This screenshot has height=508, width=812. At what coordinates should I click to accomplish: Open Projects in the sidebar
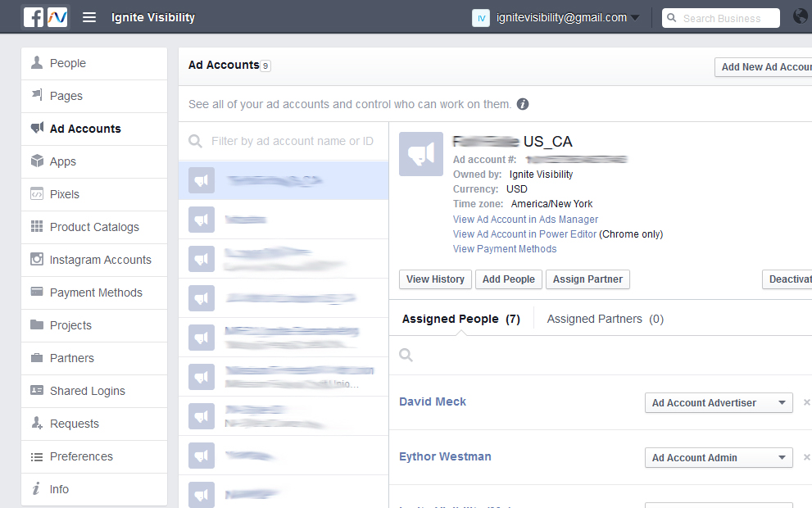click(x=94, y=325)
